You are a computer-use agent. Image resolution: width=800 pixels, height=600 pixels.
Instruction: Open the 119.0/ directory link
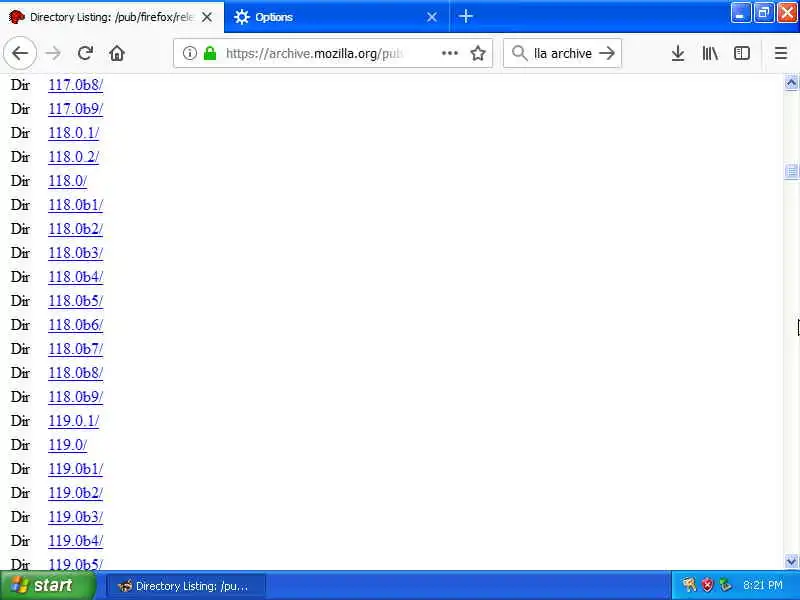67,444
